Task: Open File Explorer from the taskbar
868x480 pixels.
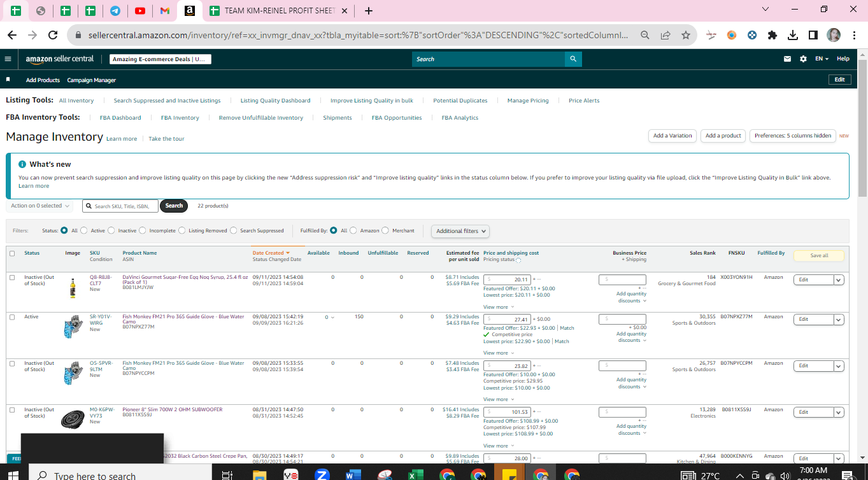Action: (x=259, y=475)
